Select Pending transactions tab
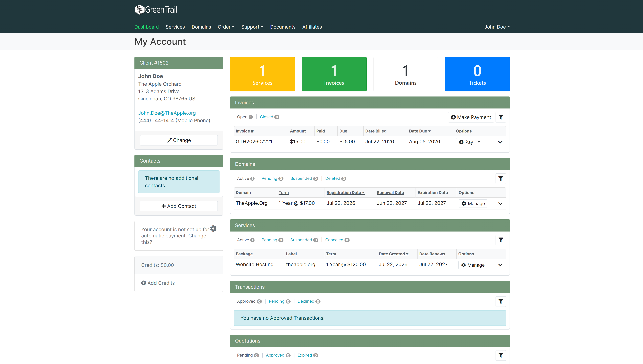Screen dimensions: 643x364 coord(279,301)
